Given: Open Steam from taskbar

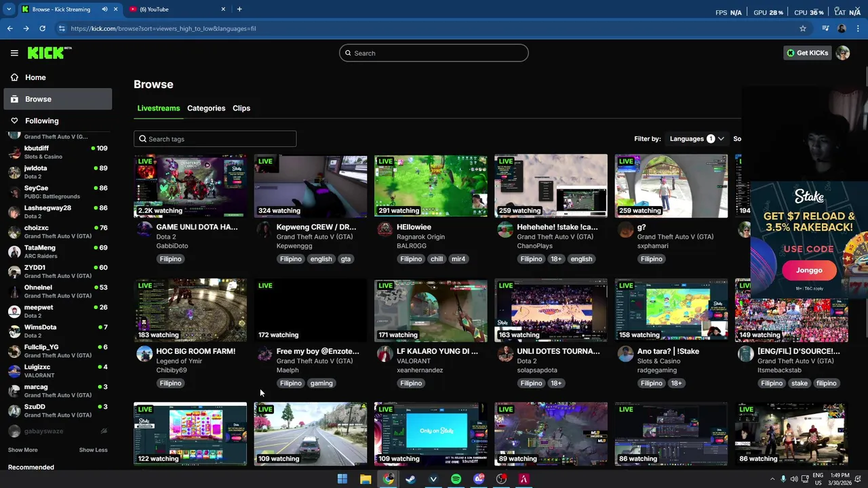Looking at the screenshot, I should click(410, 479).
